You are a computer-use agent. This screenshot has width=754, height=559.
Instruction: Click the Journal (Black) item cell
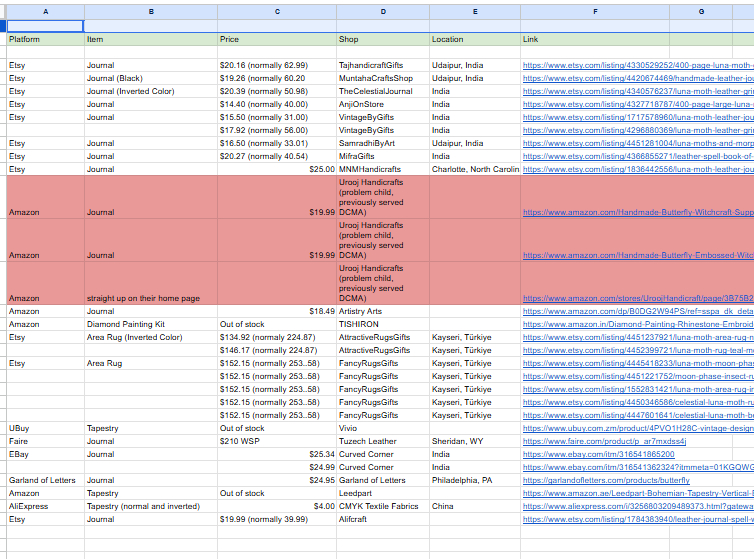tap(114, 78)
